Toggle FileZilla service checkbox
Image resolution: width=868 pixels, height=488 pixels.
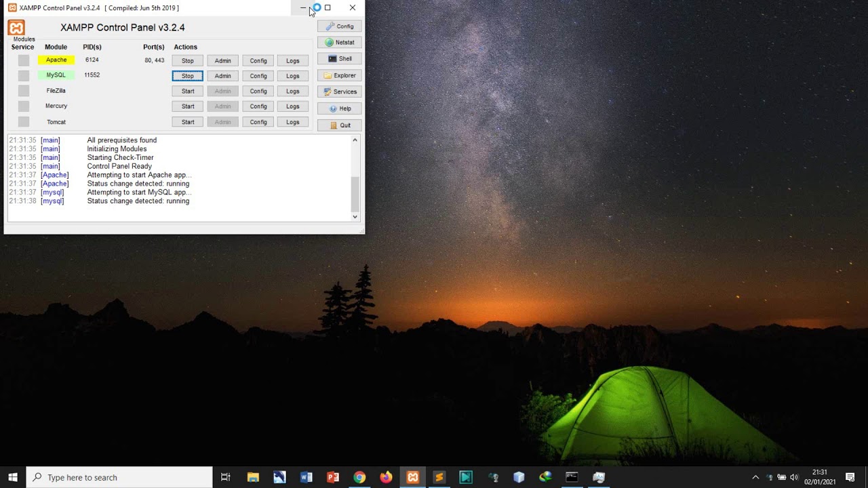24,91
